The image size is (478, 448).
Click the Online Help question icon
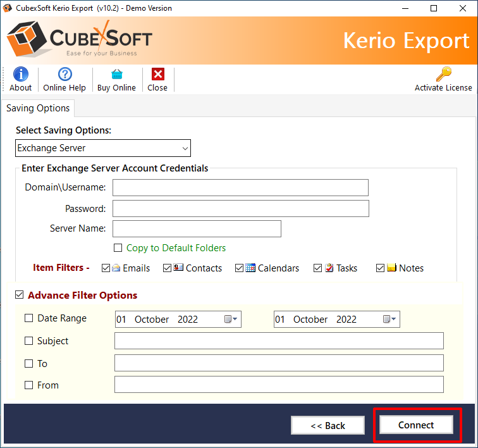pos(64,74)
